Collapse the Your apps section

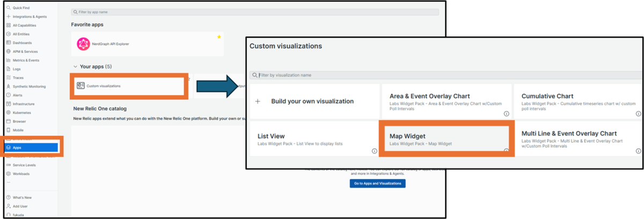(75, 67)
